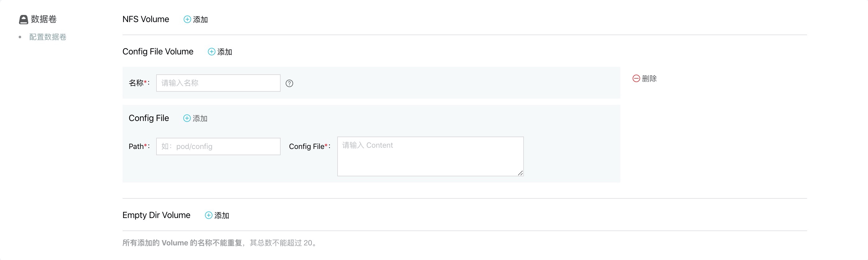Click the plus icon beside Empty Dir Volume
868x260 pixels.
pyautogui.click(x=208, y=215)
